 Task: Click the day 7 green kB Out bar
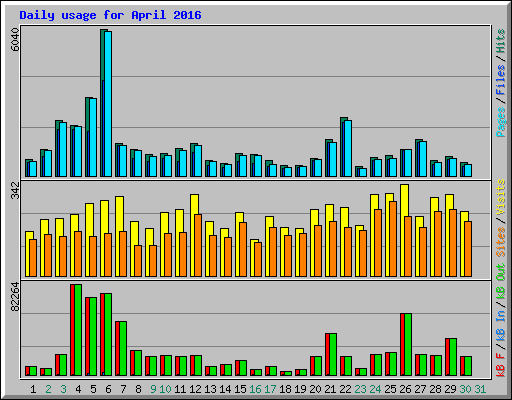pos(123,348)
